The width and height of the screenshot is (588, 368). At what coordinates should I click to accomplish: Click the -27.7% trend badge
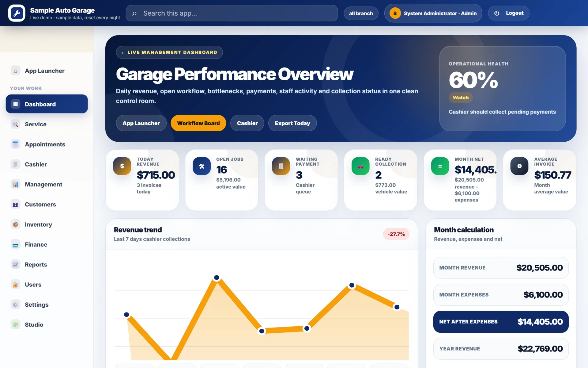(x=396, y=234)
